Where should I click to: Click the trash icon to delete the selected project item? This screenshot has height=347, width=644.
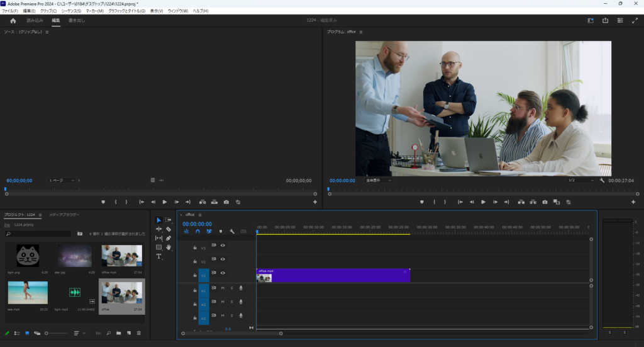[x=139, y=333]
